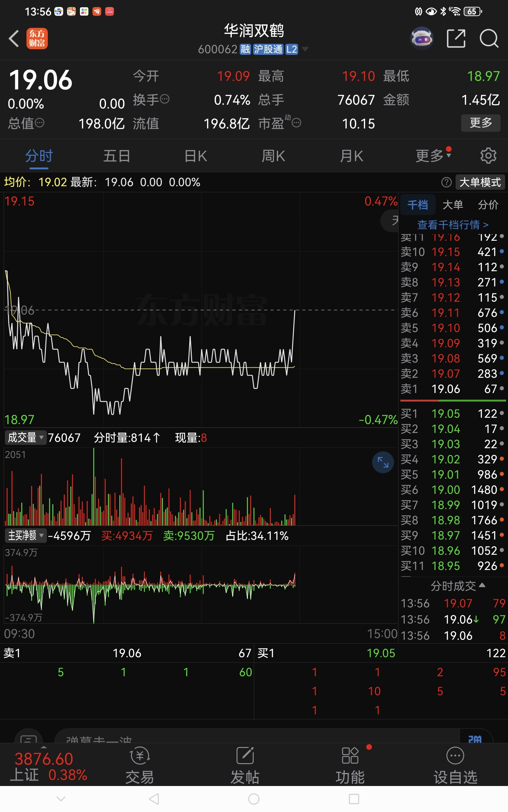The height and width of the screenshot is (812, 508).
Task: Tap the 更多 quote details button
Action: click(x=481, y=123)
